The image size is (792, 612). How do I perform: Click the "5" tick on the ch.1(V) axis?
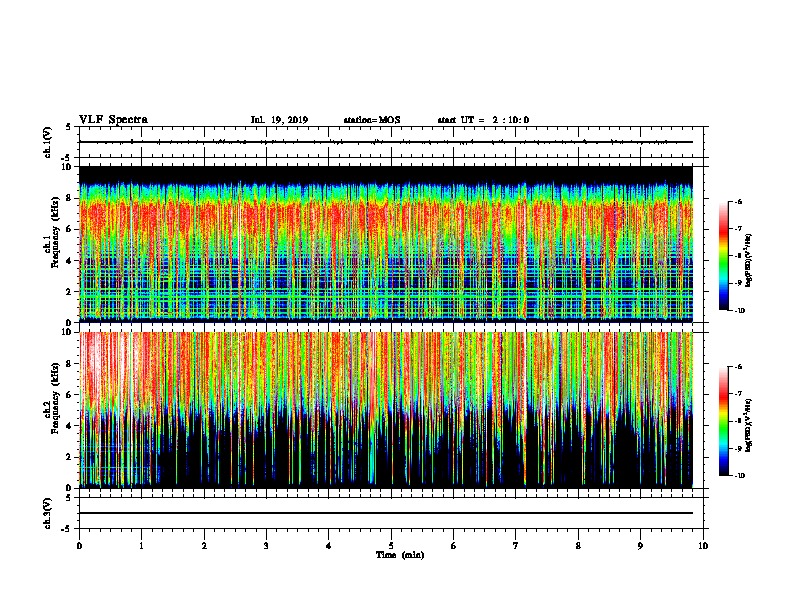point(69,127)
